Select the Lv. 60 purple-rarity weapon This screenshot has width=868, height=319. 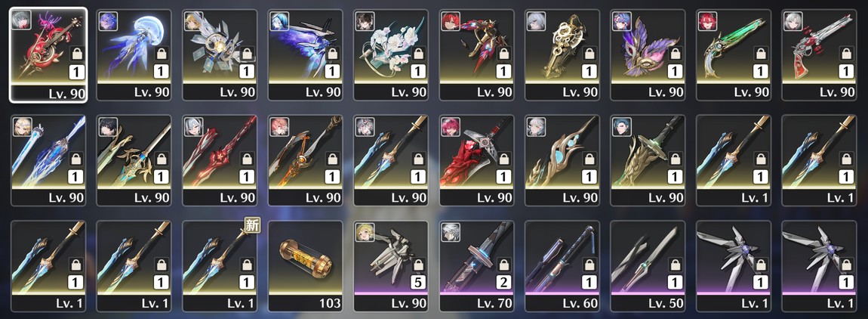click(562, 266)
